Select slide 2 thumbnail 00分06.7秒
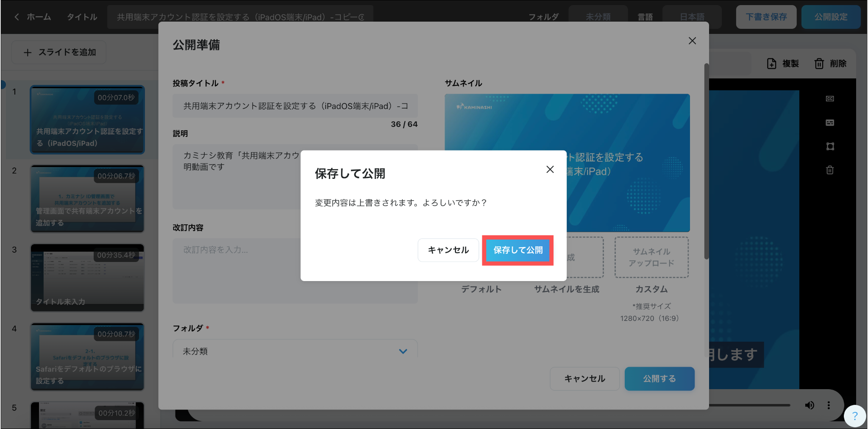Image resolution: width=868 pixels, height=429 pixels. 87,199
